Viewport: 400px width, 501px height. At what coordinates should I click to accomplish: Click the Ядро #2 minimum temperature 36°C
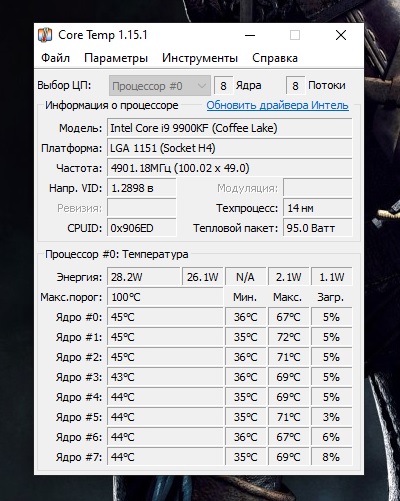point(245,357)
